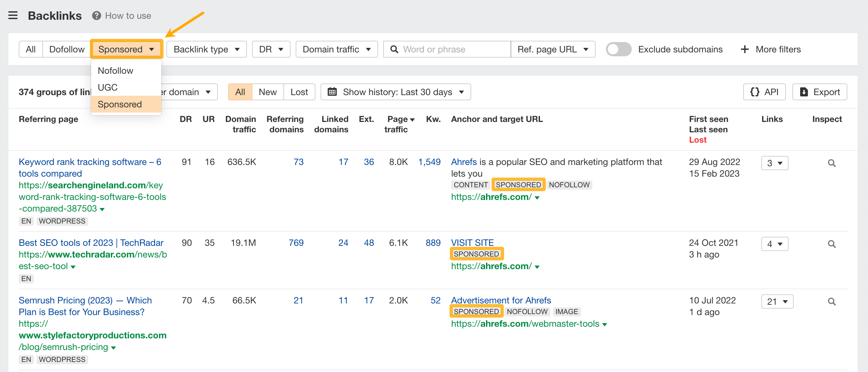The height and width of the screenshot is (372, 868).
Task: Click the search magnifier in Word or phrase
Action: click(x=394, y=49)
